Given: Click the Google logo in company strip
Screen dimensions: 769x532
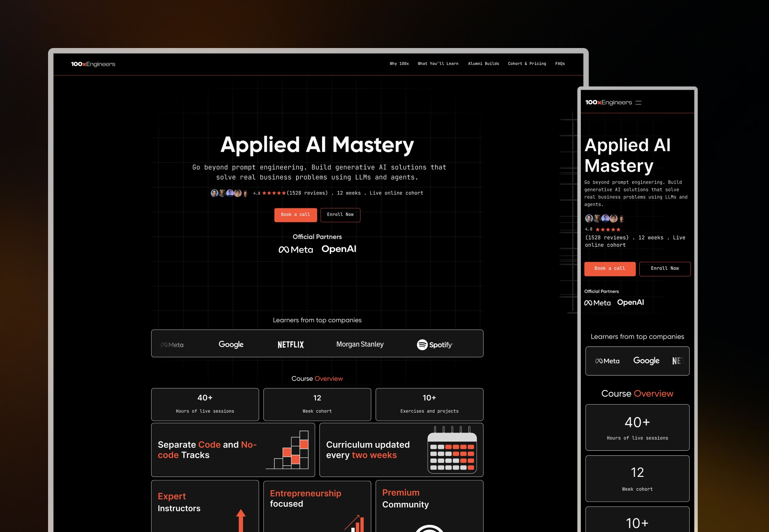Looking at the screenshot, I should [x=231, y=344].
